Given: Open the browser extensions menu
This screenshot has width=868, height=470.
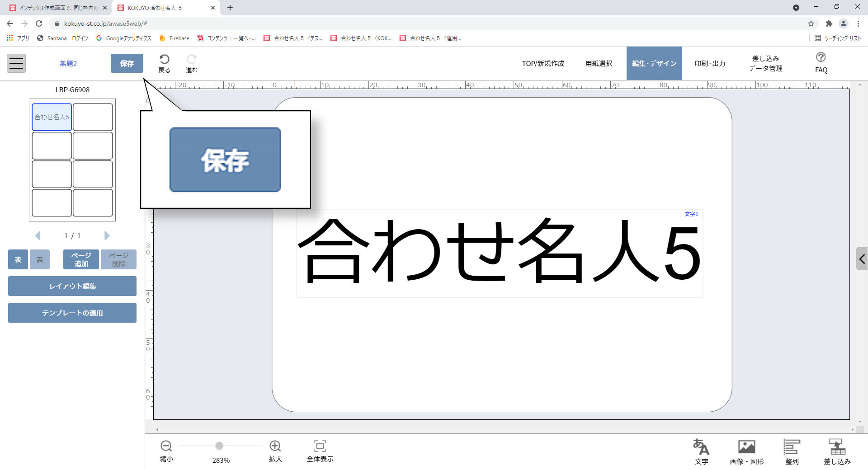Looking at the screenshot, I should pos(830,23).
